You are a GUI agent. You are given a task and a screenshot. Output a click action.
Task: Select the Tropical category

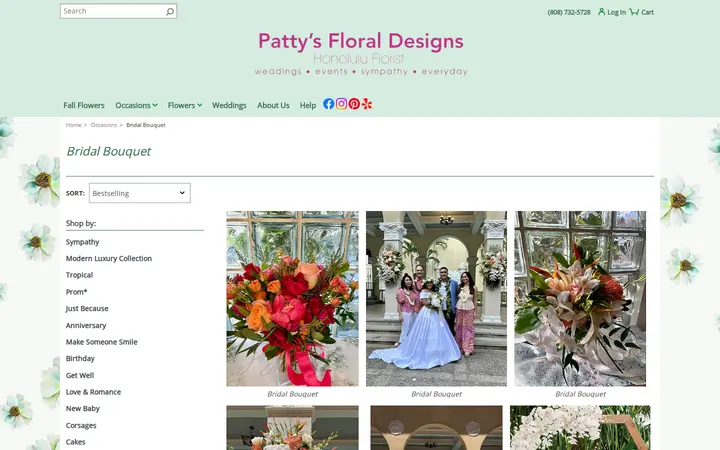click(x=79, y=275)
